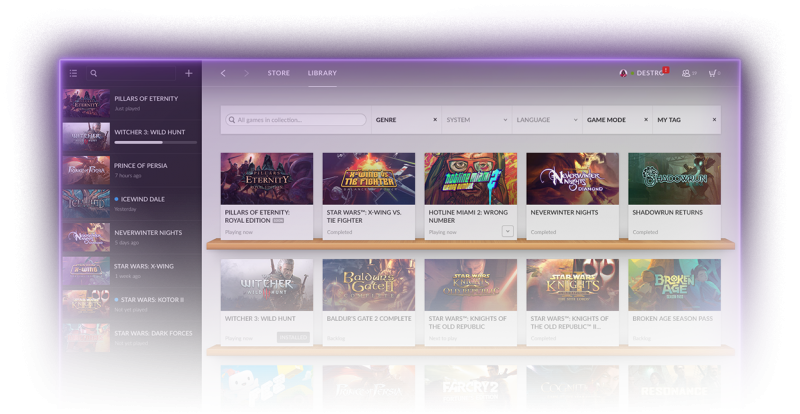Open X-Wing vs. TIE Fighter cover

tap(369, 179)
